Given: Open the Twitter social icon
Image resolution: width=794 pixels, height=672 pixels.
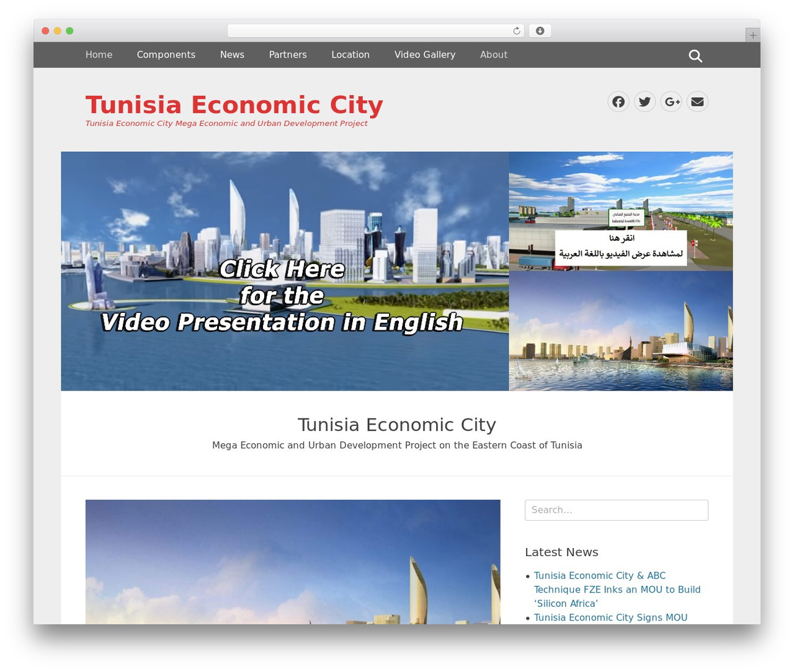Looking at the screenshot, I should (645, 102).
